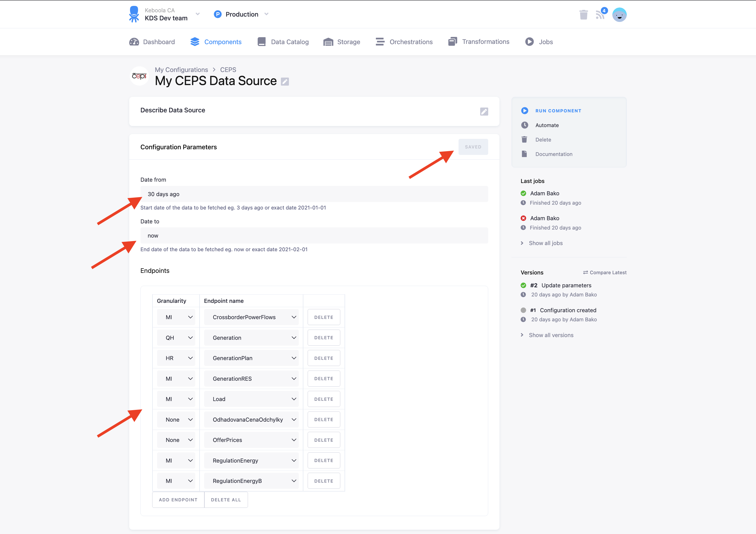
Task: Follow the My Configurations breadcrumb link
Action: pos(181,70)
